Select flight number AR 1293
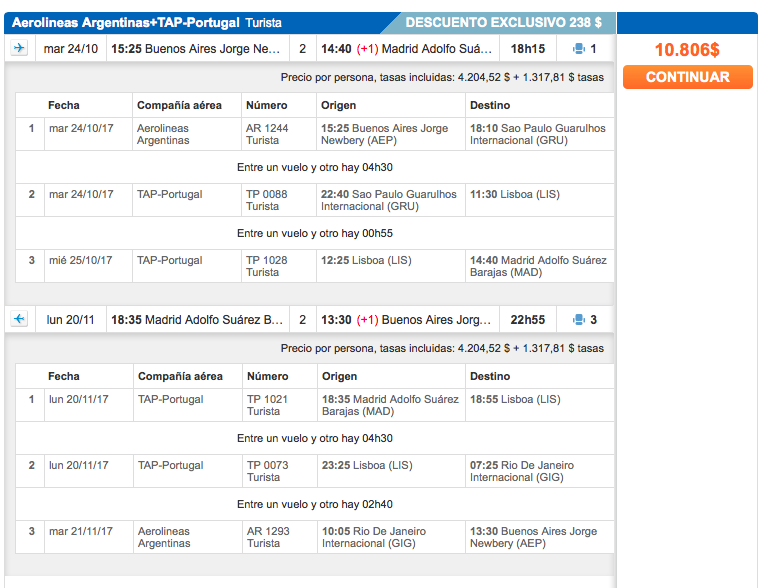Viewport: 775px width, 588px height. point(268,531)
